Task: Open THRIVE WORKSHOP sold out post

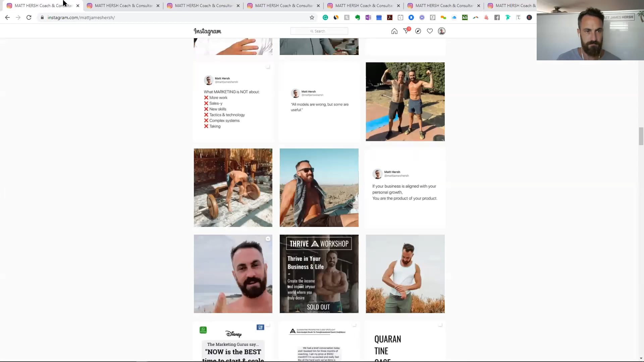Action: pyautogui.click(x=319, y=274)
